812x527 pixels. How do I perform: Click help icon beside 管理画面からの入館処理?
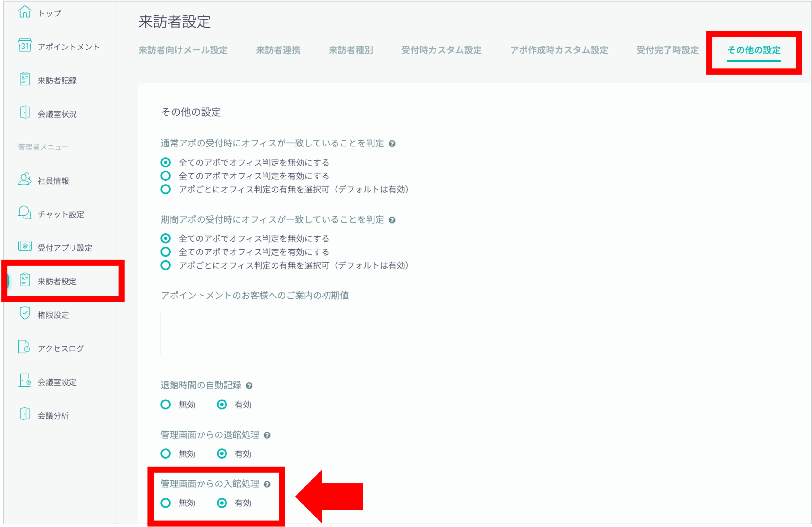pyautogui.click(x=267, y=485)
